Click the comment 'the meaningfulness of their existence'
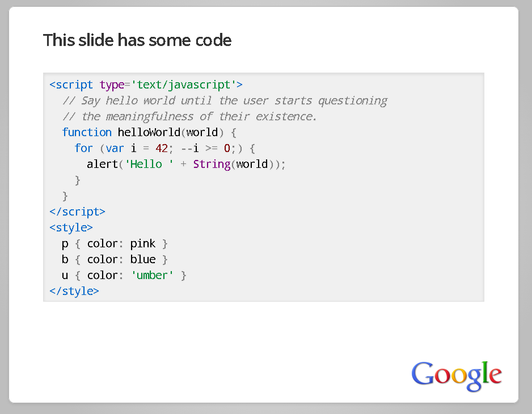The width and height of the screenshot is (532, 414). [x=189, y=116]
